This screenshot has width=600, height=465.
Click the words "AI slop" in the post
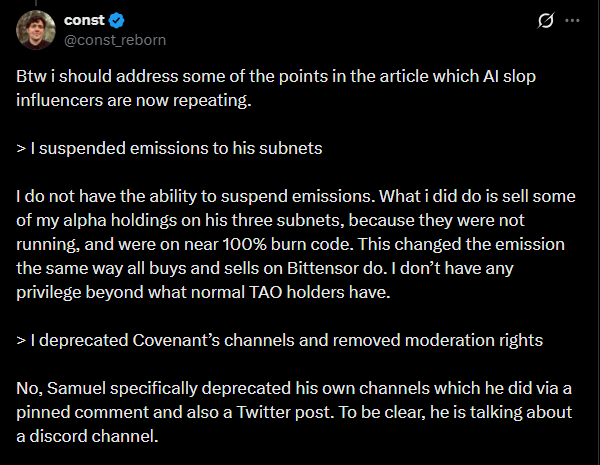[522, 77]
